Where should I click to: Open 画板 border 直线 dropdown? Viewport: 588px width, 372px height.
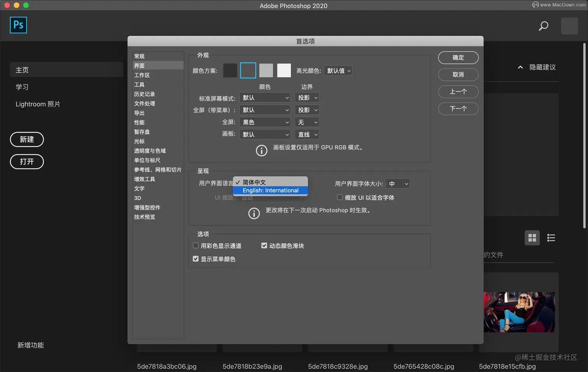[x=307, y=135]
